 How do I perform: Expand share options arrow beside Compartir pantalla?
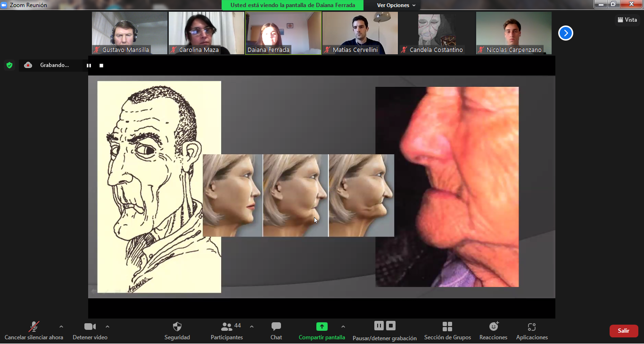[x=343, y=327]
